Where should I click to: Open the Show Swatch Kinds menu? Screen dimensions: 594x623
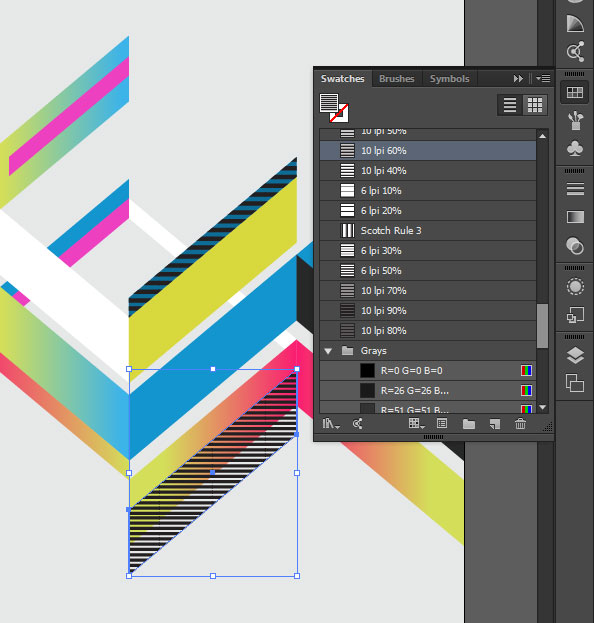point(416,424)
